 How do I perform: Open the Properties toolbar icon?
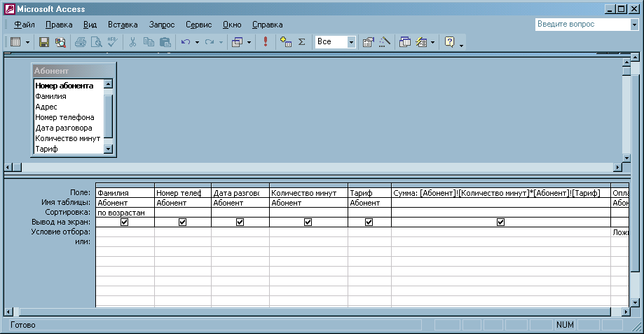click(x=368, y=42)
